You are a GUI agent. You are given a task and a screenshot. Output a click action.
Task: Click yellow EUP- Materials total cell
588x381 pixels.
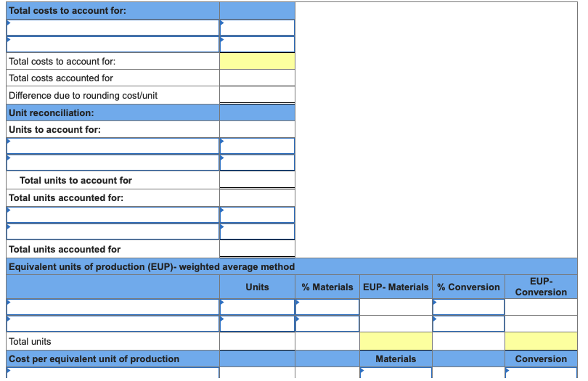(x=396, y=341)
